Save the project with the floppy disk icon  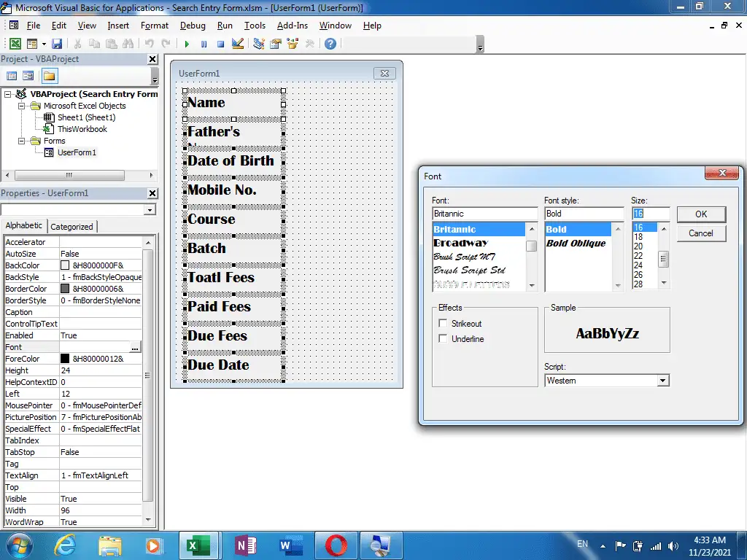pos(57,44)
